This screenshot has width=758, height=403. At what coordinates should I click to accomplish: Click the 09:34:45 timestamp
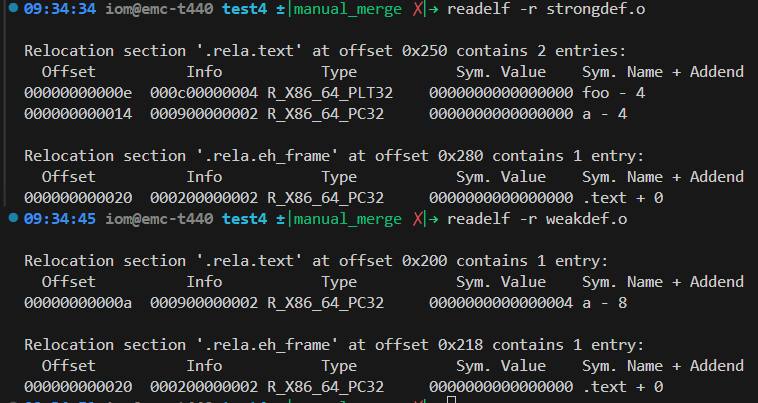pyautogui.click(x=57, y=216)
